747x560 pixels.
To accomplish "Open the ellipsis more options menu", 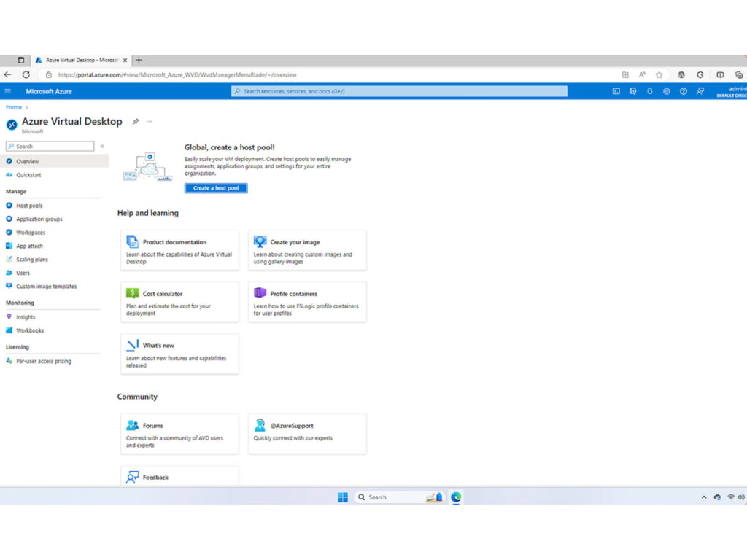I will click(150, 122).
